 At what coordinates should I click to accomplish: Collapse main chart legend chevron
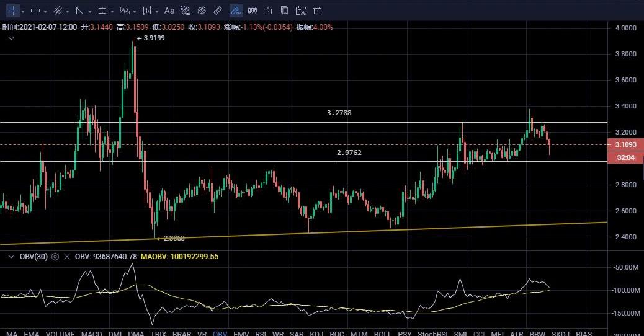pyautogui.click(x=11, y=38)
